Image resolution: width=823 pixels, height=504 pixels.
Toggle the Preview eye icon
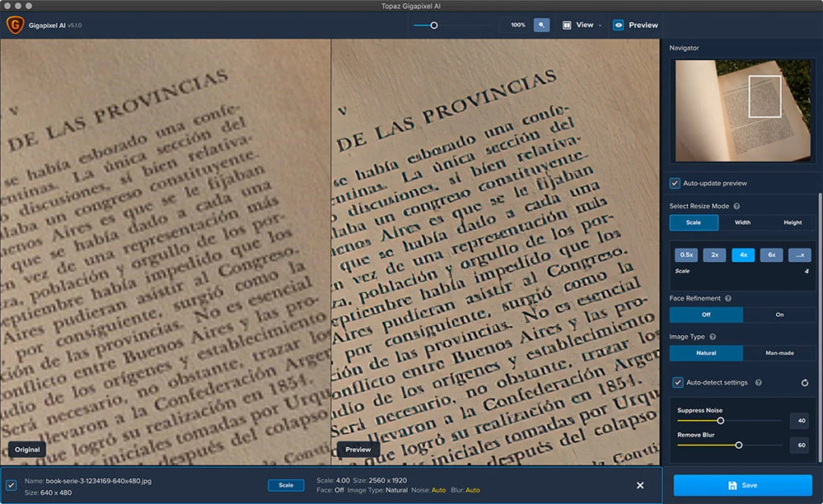tap(618, 25)
